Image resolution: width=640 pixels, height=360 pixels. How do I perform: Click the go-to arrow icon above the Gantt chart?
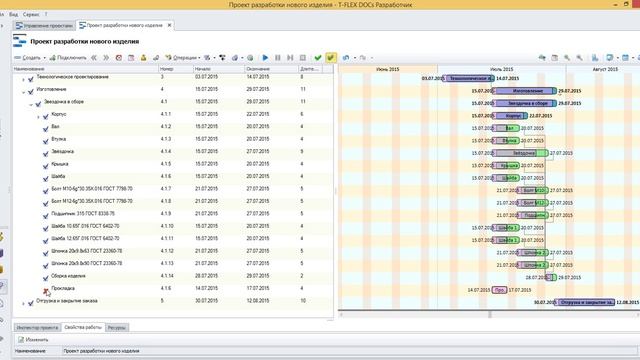(542, 58)
